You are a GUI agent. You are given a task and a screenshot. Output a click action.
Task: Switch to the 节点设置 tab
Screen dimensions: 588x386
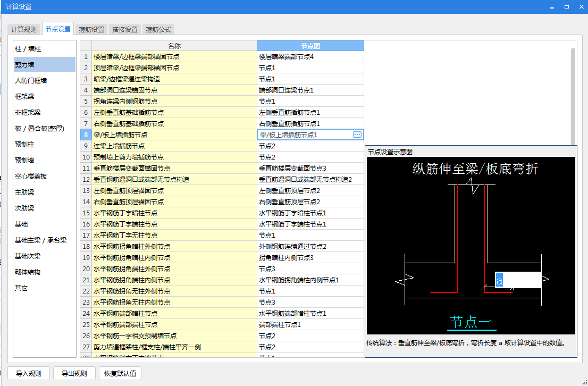click(58, 29)
